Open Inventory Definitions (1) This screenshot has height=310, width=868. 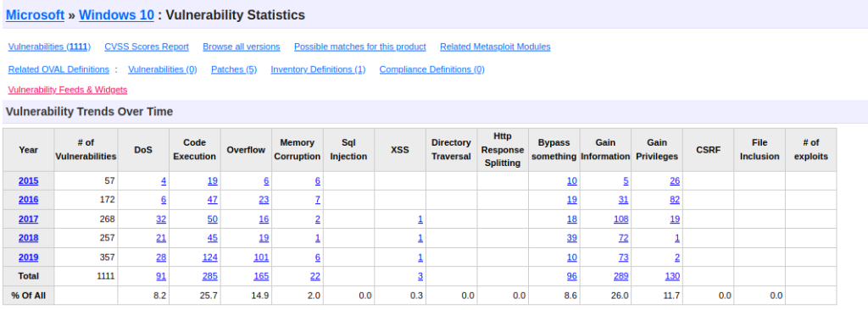pyautogui.click(x=318, y=69)
